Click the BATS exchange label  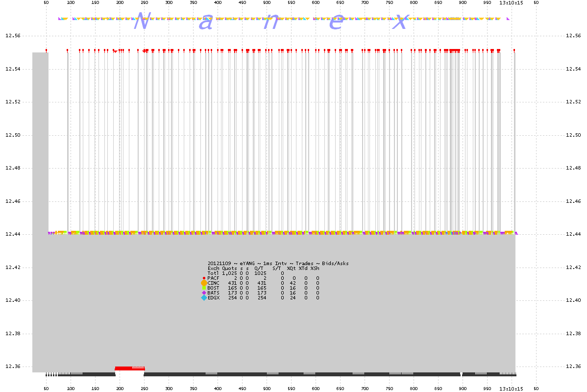(213, 293)
